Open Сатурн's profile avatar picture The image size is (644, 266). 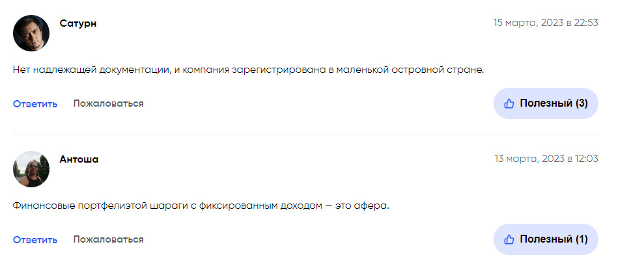pyautogui.click(x=31, y=33)
